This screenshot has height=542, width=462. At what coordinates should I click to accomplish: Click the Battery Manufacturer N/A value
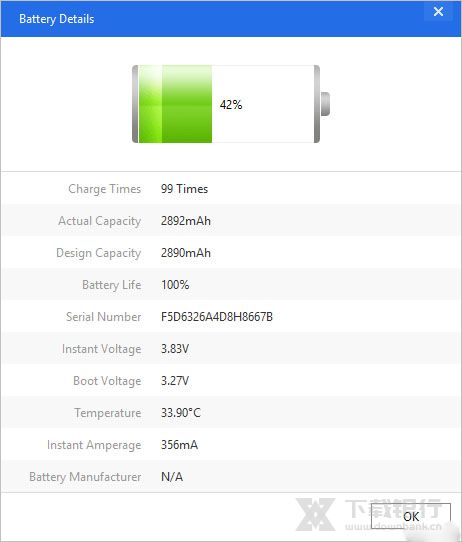pyautogui.click(x=172, y=477)
